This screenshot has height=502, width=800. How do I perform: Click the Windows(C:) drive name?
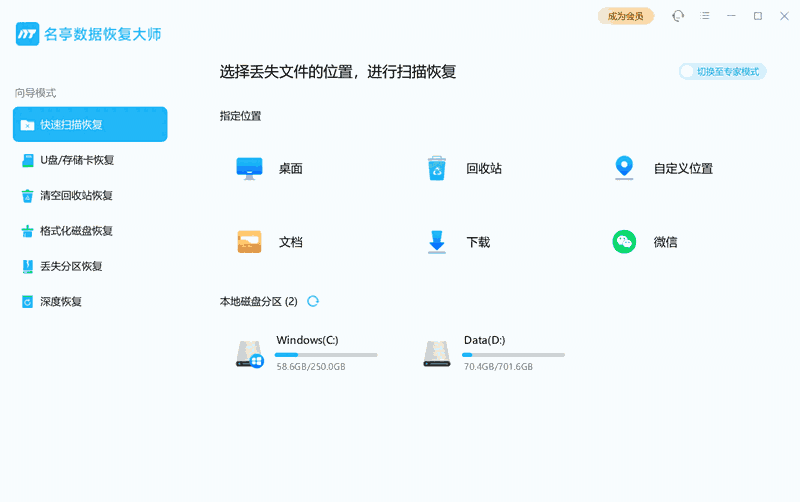point(307,340)
